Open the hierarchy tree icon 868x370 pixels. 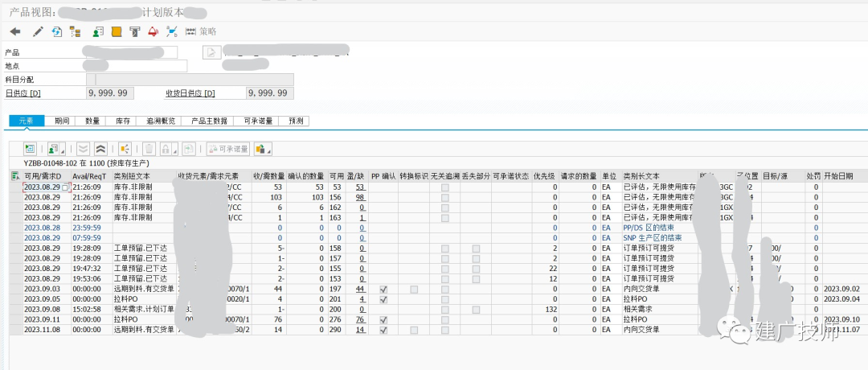pyautogui.click(x=76, y=32)
